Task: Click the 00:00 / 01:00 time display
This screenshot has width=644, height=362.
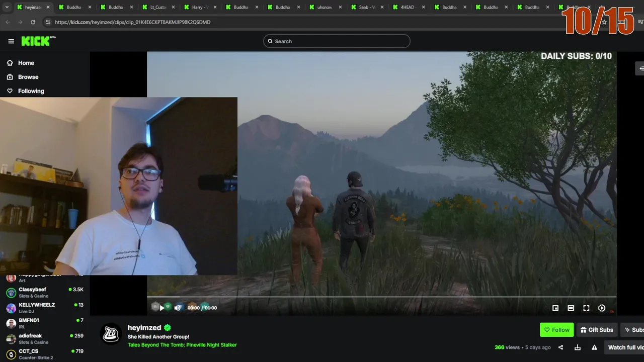Action: pyautogui.click(x=202, y=308)
